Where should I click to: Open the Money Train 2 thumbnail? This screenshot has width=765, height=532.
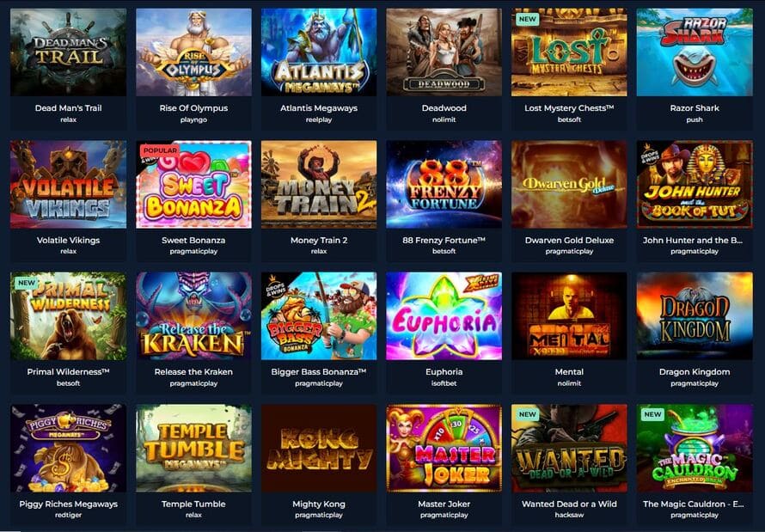coord(319,184)
